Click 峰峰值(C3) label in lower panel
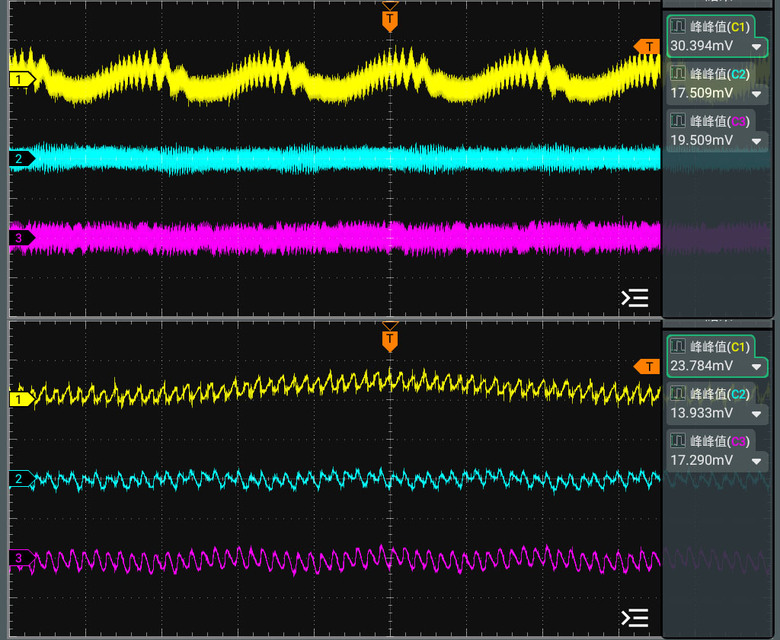The height and width of the screenshot is (640, 780). (x=720, y=442)
